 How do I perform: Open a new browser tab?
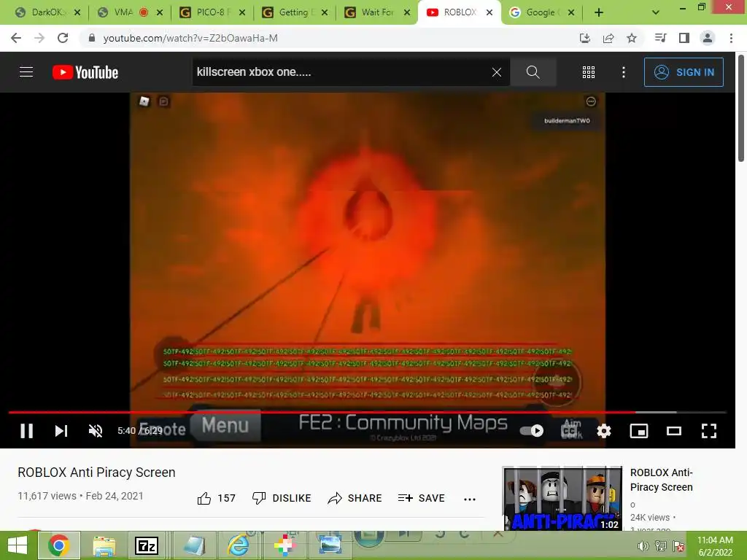pos(599,13)
